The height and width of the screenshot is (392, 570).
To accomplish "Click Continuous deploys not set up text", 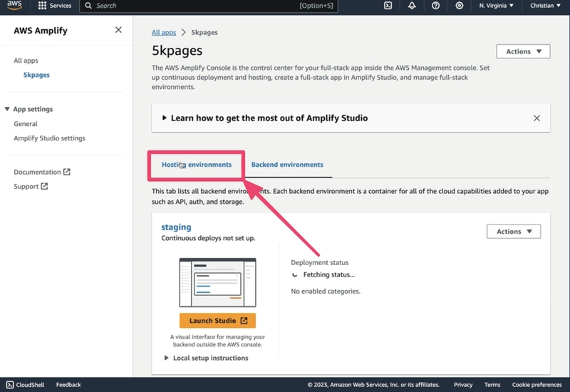I will point(208,238).
